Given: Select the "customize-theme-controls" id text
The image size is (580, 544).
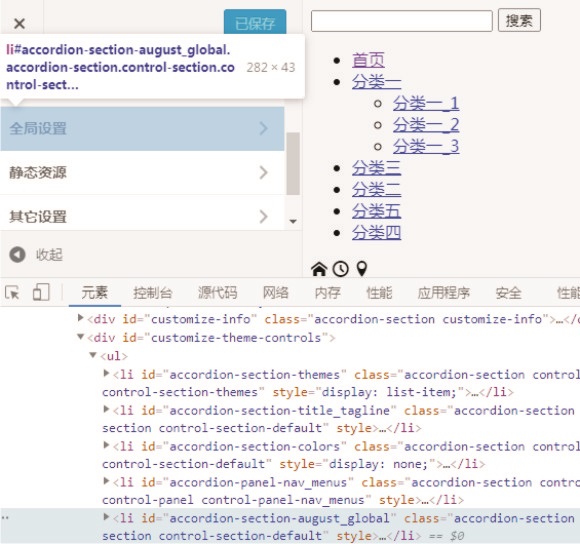Looking at the screenshot, I should (236, 338).
